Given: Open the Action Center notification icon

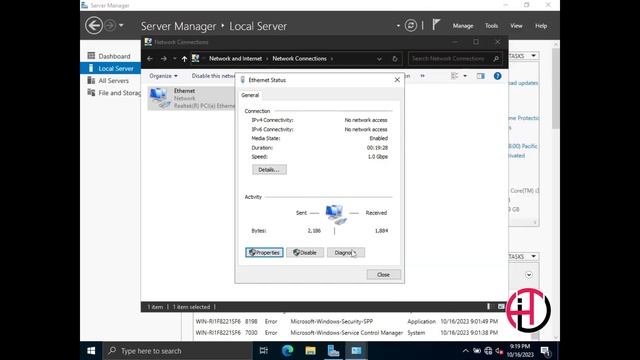Looking at the screenshot, I should point(545,351).
